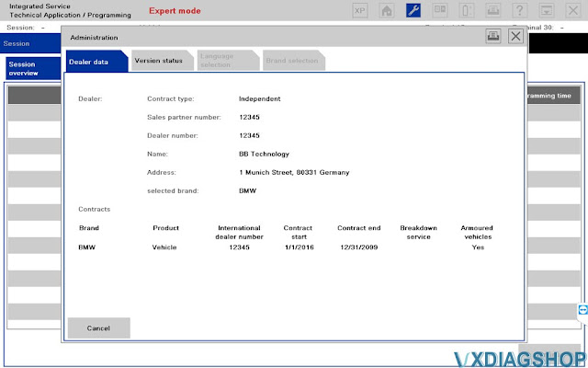588x368 pixels.
Task: Close the application with top-right X icon
Action: pyautogui.click(x=573, y=10)
